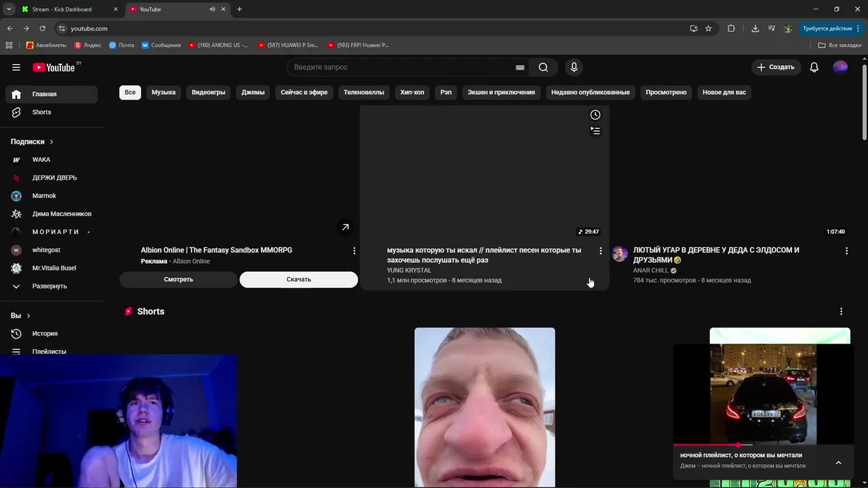Open the account avatar menu
The width and height of the screenshot is (868, 488).
[840, 67]
